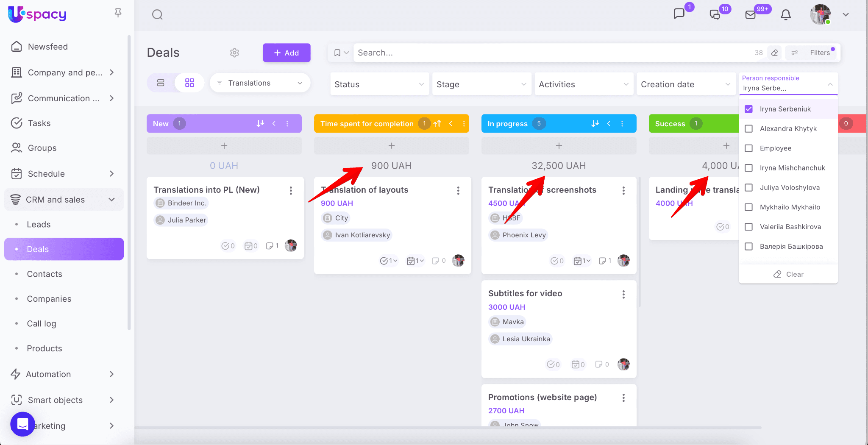The height and width of the screenshot is (445, 868).
Task: Open options for Translations into PL deal
Action: click(291, 191)
